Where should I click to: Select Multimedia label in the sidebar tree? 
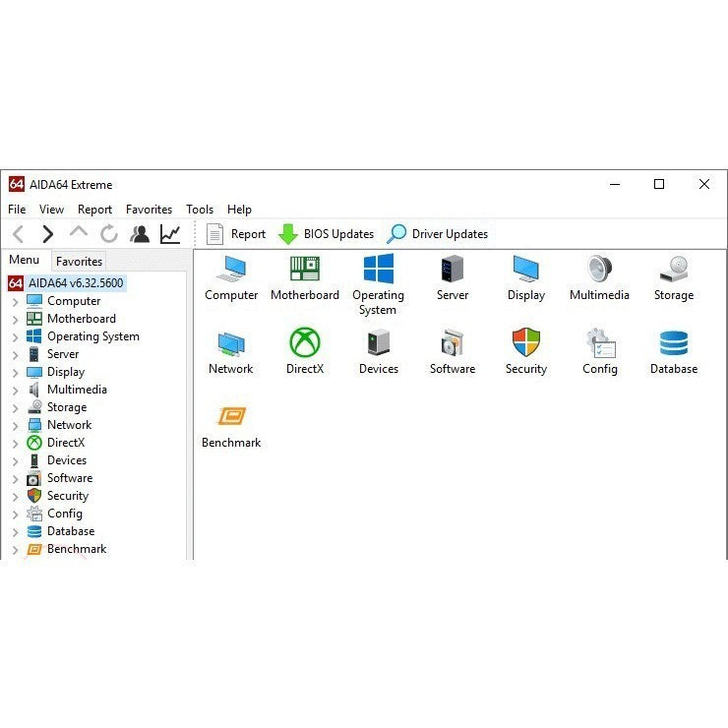pyautogui.click(x=77, y=390)
